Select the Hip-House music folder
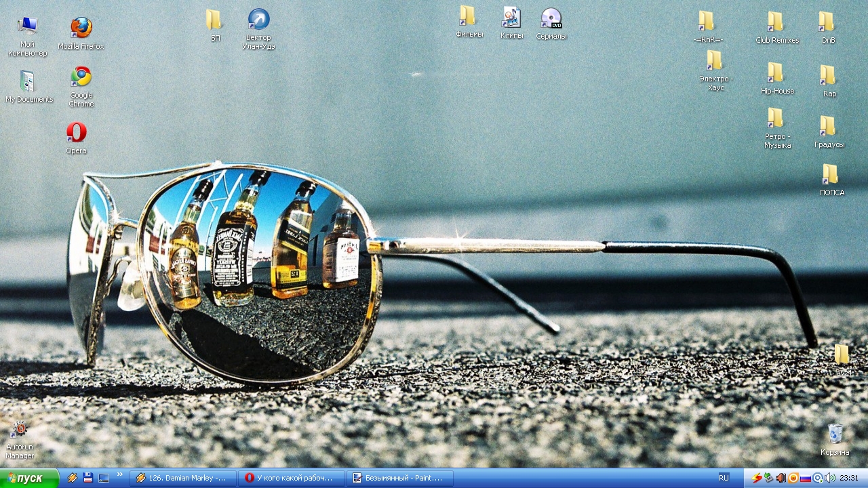 click(776, 74)
